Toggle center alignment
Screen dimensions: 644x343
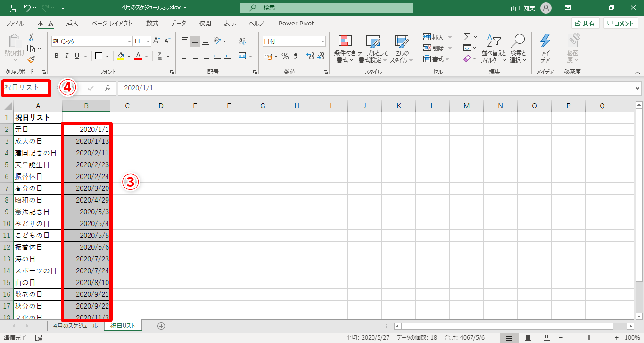(x=195, y=56)
